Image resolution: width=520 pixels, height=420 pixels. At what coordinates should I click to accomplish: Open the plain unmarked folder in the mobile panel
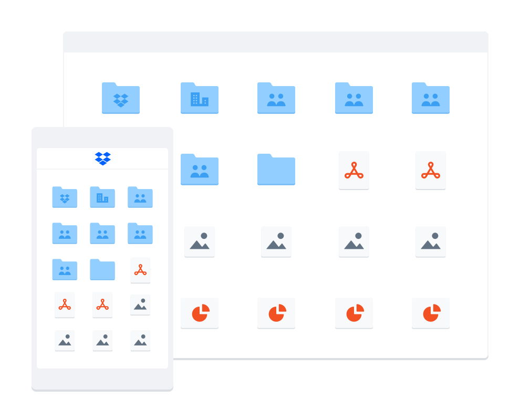point(102,269)
